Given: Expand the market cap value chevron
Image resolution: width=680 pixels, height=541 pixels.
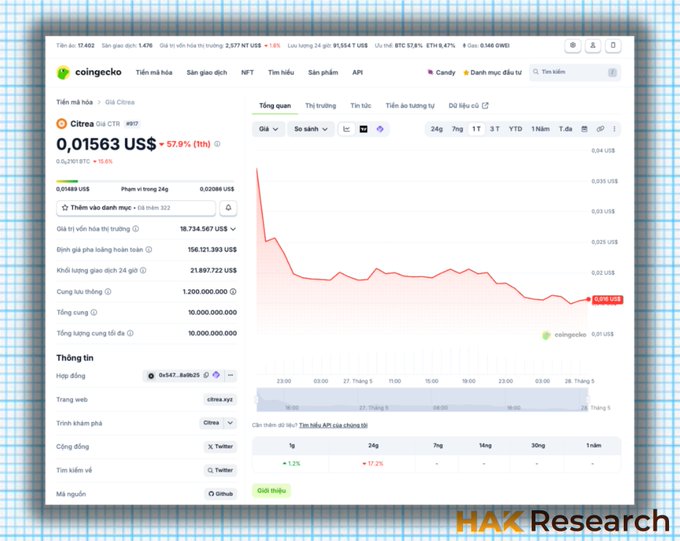Looking at the screenshot, I should point(233,229).
